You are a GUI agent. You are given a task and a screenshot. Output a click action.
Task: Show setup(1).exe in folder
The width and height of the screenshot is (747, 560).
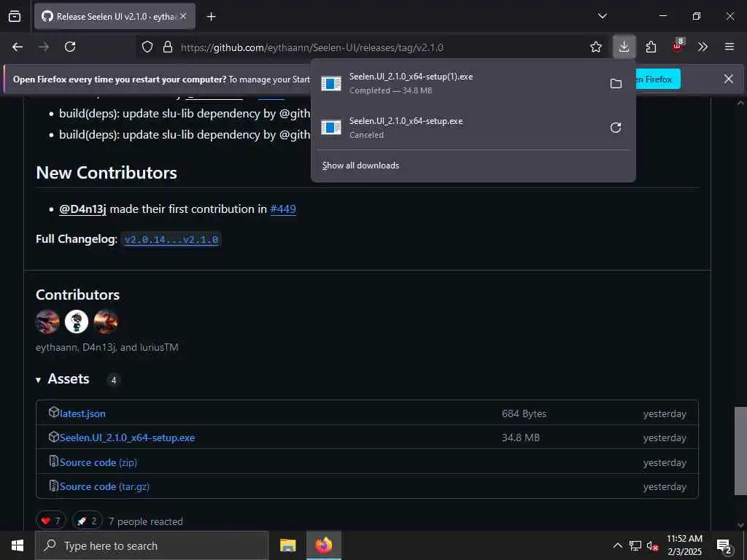pyautogui.click(x=616, y=84)
